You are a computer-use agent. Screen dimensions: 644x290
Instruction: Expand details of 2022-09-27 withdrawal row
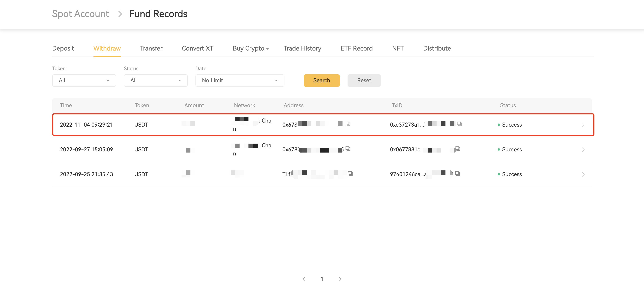583,149
